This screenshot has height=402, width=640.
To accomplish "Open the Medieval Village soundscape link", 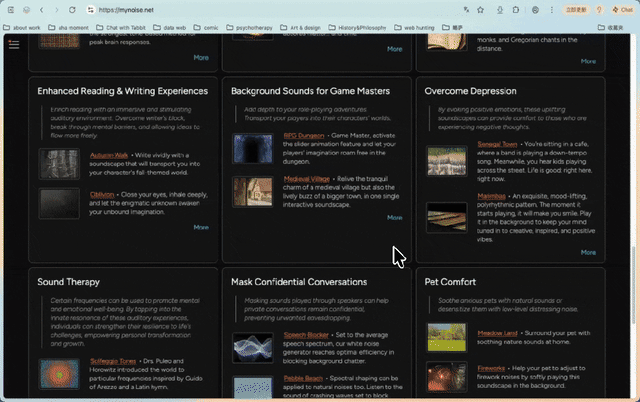I will tap(307, 179).
